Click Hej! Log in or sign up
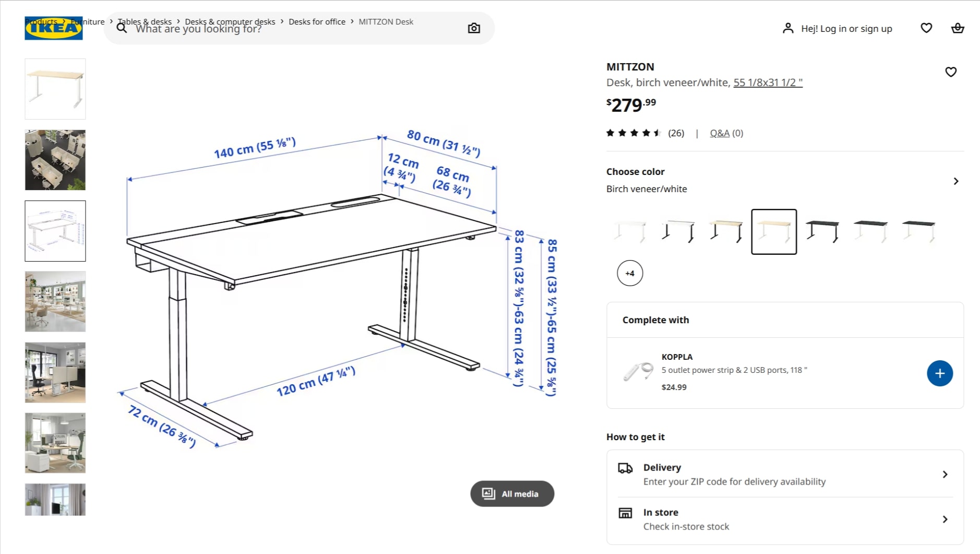This screenshot has width=980, height=554. coord(846,29)
